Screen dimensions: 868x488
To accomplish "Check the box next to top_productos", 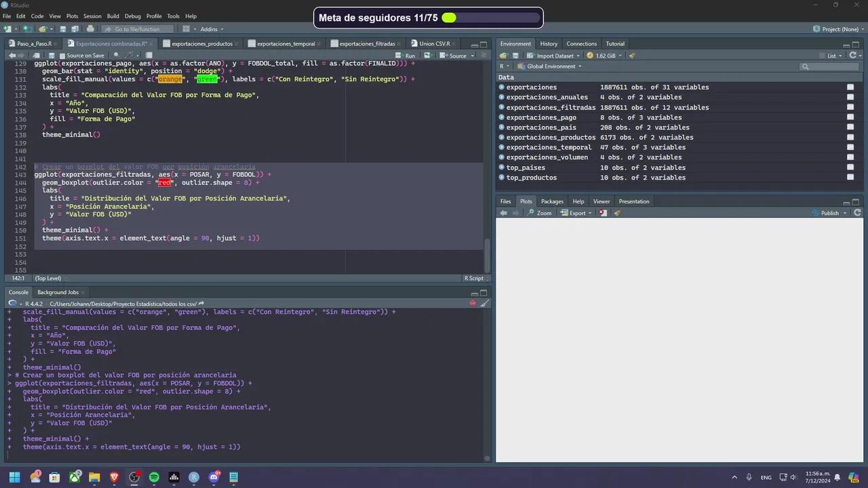I will click(x=850, y=178).
